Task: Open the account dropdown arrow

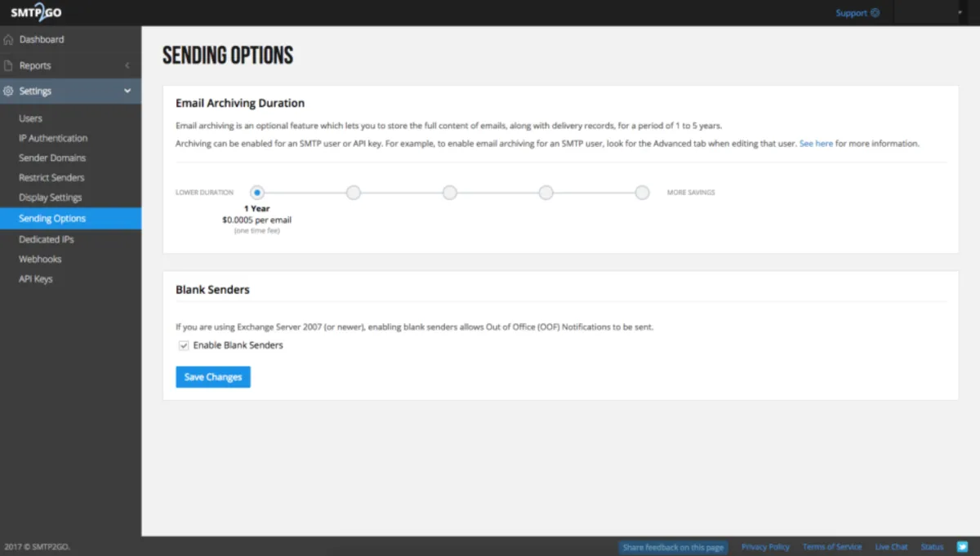Action: (960, 13)
